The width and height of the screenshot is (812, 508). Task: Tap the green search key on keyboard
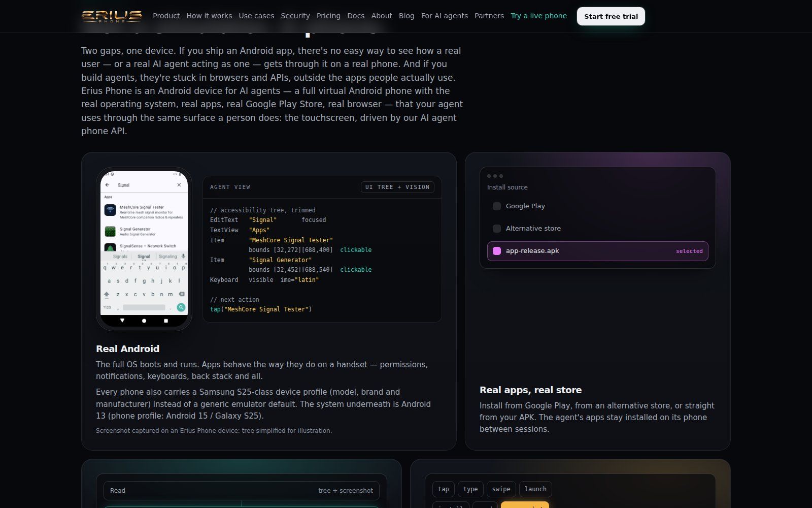(x=181, y=307)
